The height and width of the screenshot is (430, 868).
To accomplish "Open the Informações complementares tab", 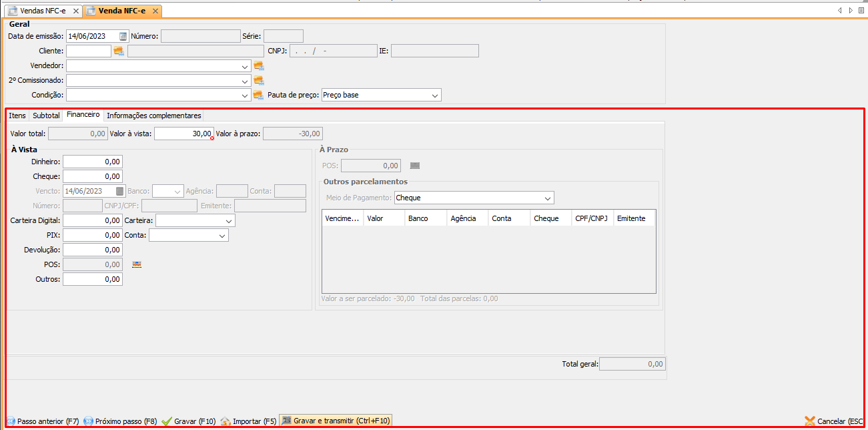I will click(x=153, y=116).
